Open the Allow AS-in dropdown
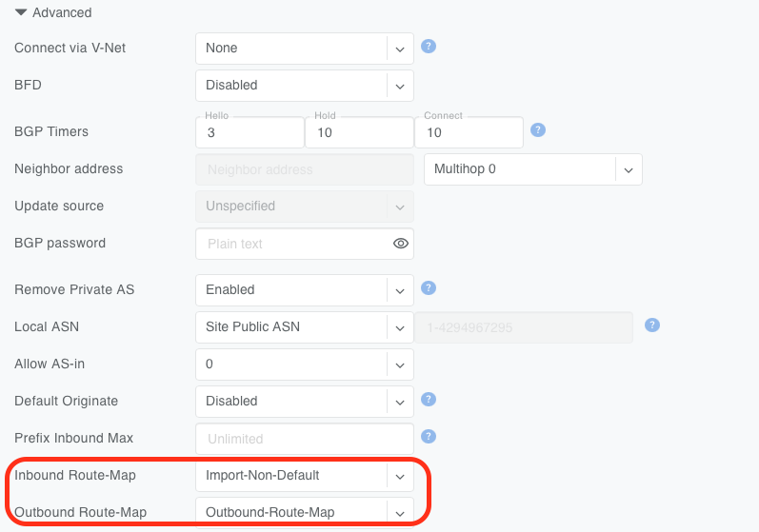 click(x=304, y=364)
